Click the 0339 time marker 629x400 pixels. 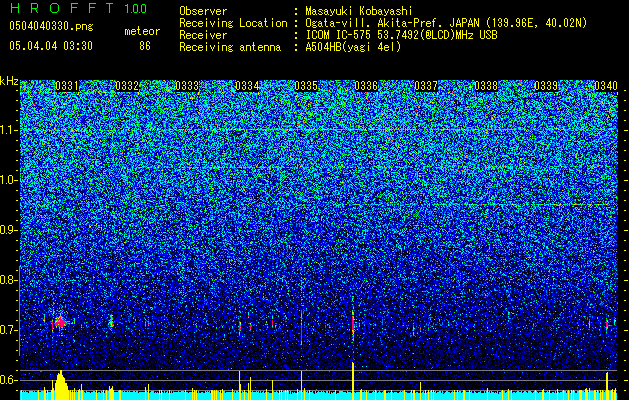pos(546,86)
